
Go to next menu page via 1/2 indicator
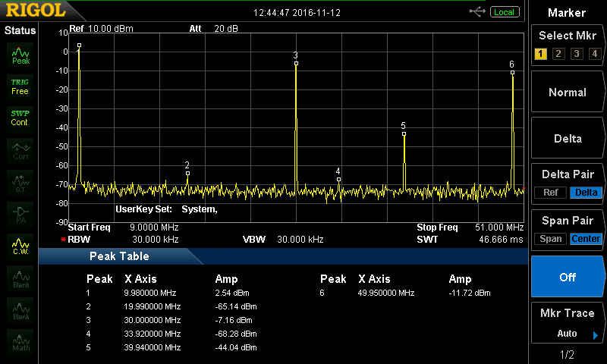click(x=567, y=355)
